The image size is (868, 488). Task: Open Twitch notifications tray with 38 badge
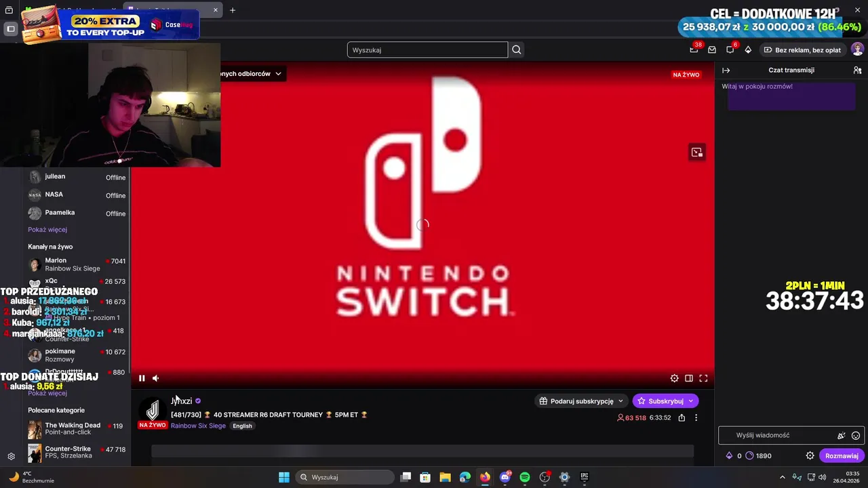[694, 49]
